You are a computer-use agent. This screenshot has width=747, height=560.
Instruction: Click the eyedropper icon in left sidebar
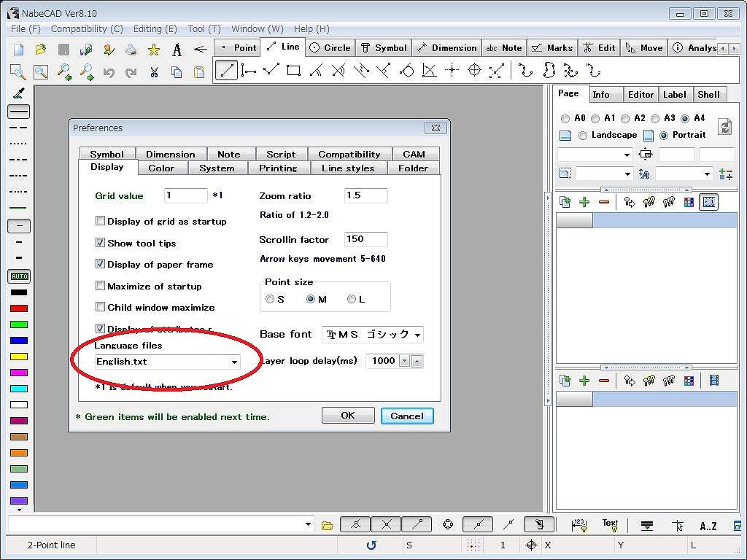point(19,93)
